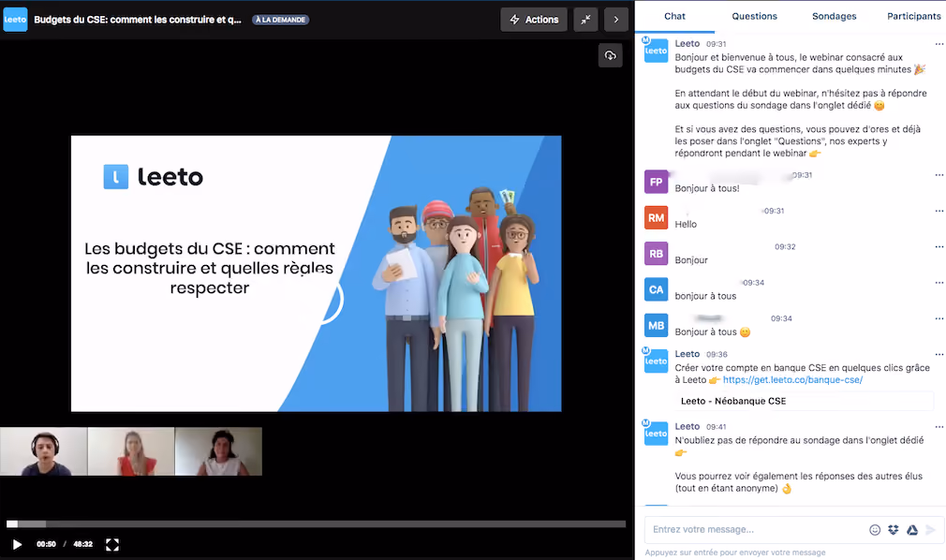Open options menu for Leeto's 09:41 message
Viewport: 946px width, 560px height.
click(939, 427)
